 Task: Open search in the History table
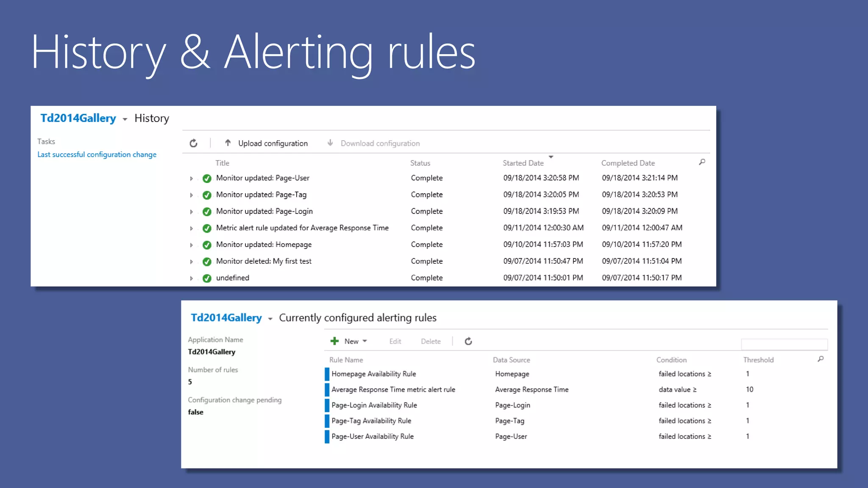[702, 162]
